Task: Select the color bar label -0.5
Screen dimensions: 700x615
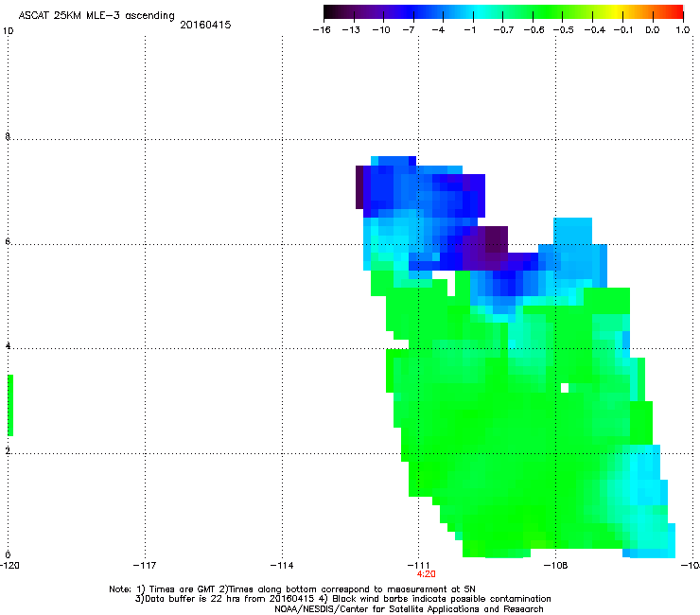Action: pyautogui.click(x=564, y=30)
